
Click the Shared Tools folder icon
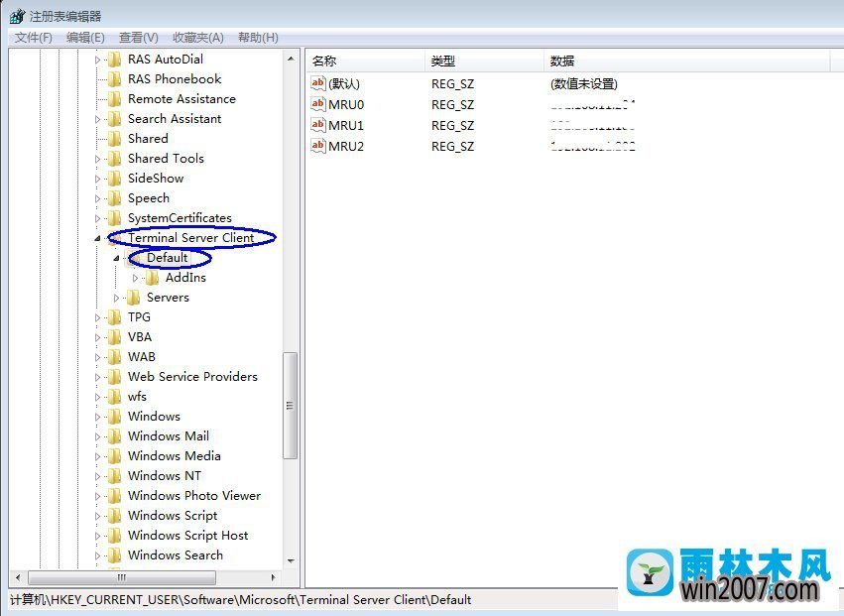pyautogui.click(x=115, y=159)
